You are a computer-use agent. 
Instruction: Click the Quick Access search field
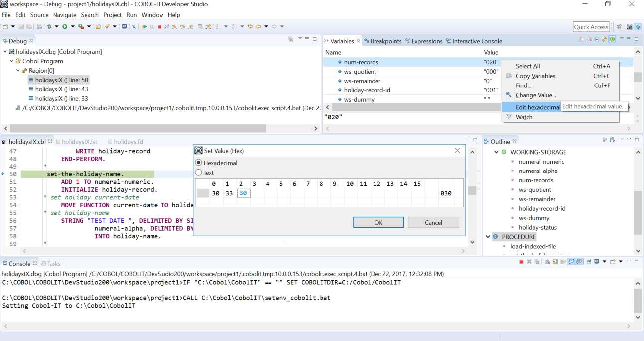coord(591,27)
